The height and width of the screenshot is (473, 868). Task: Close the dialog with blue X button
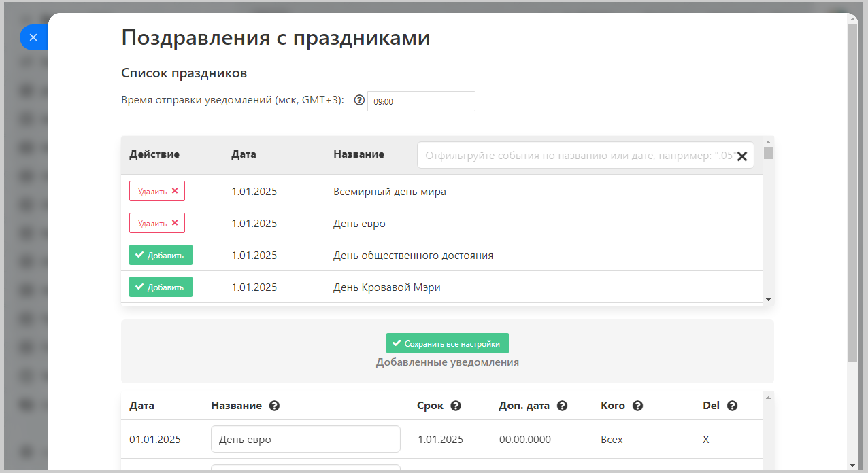(33, 37)
